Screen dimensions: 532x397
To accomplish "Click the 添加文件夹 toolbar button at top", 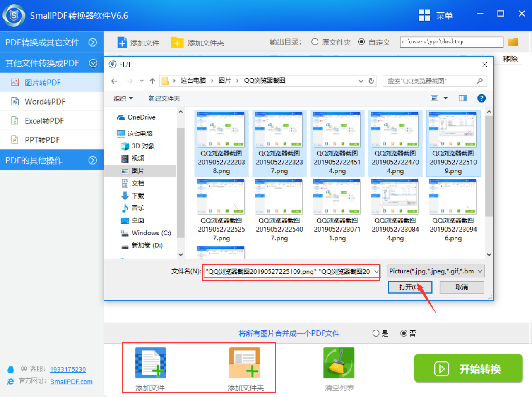I will click(197, 43).
